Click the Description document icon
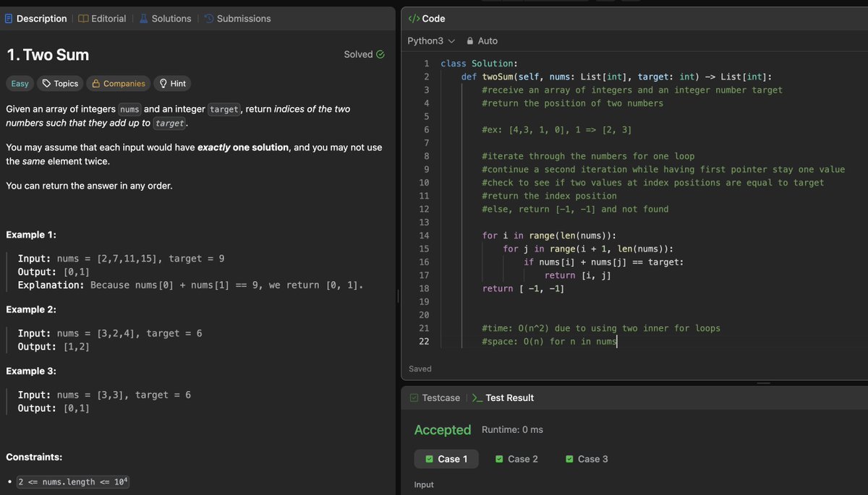 pos(9,19)
